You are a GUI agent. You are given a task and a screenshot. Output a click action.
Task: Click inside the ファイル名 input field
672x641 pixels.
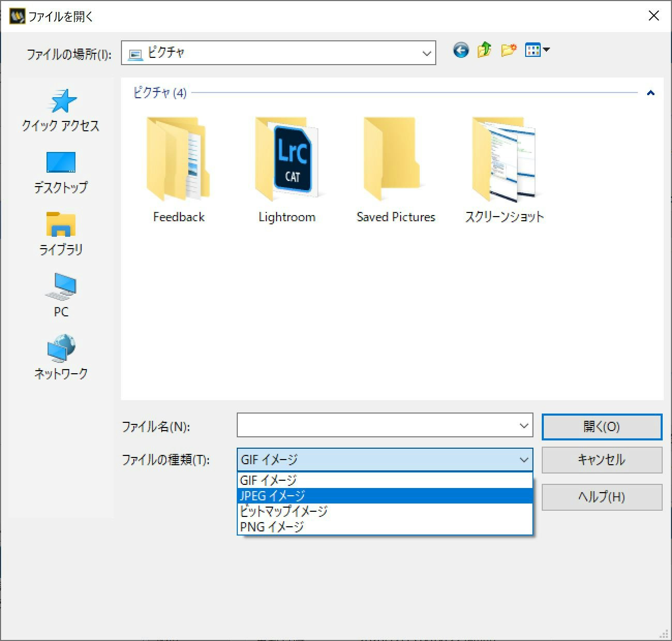[377, 425]
